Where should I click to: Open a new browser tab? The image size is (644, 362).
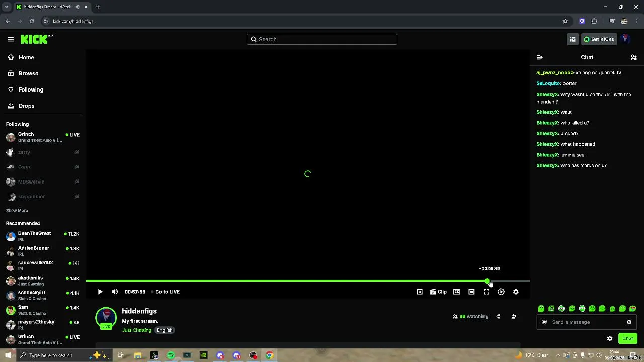pos(98,7)
